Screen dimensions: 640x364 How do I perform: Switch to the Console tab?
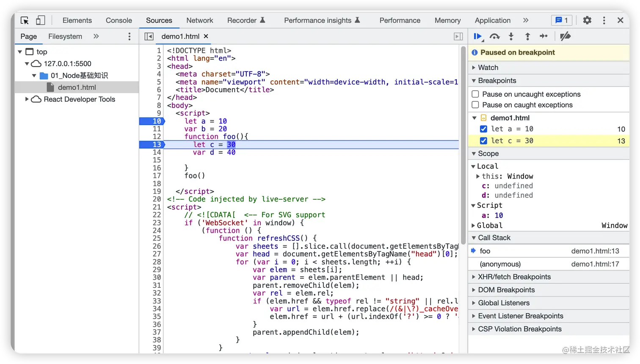(119, 20)
